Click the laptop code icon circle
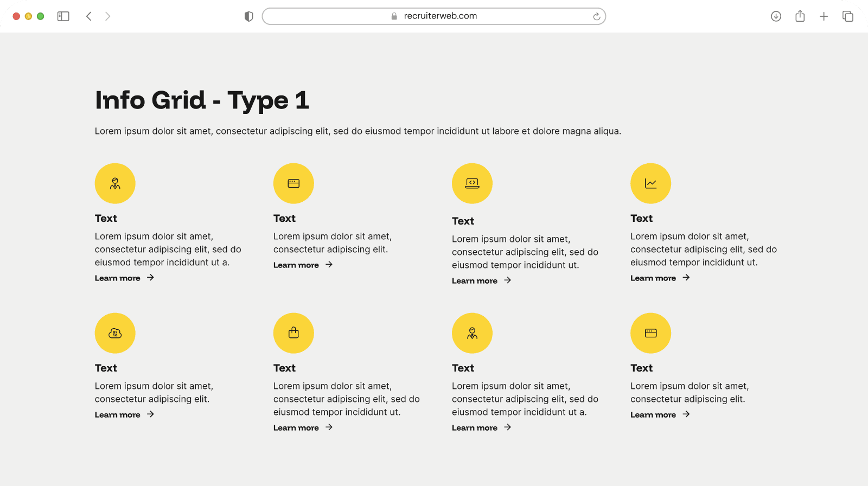Image resolution: width=868 pixels, height=486 pixels. 472,183
